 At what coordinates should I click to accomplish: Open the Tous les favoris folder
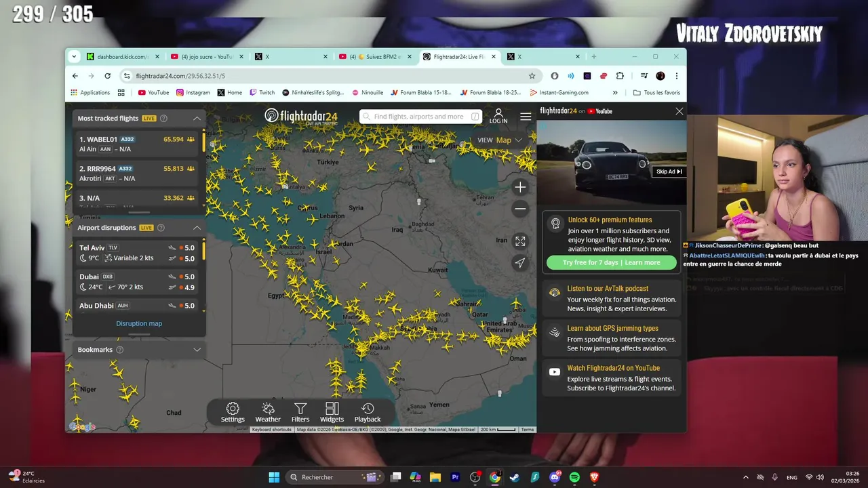click(x=656, y=92)
